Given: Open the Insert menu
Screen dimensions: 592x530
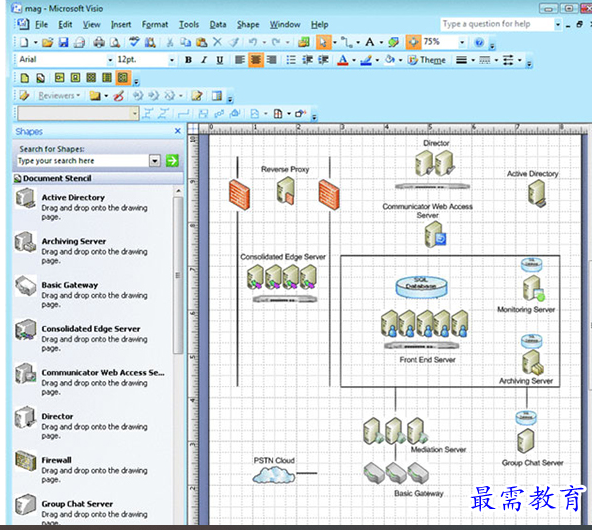Looking at the screenshot, I should (121, 25).
